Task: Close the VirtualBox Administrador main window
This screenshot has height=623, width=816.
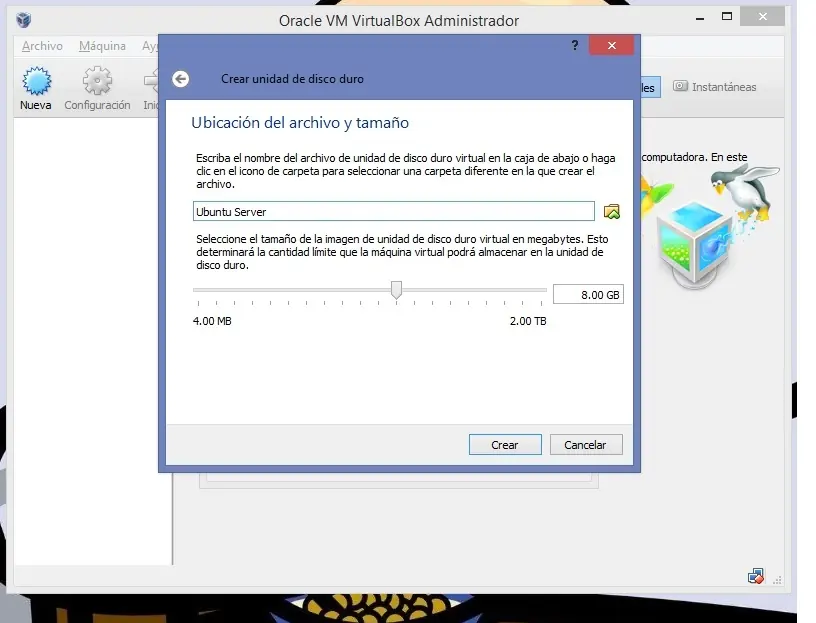Action: coord(762,17)
